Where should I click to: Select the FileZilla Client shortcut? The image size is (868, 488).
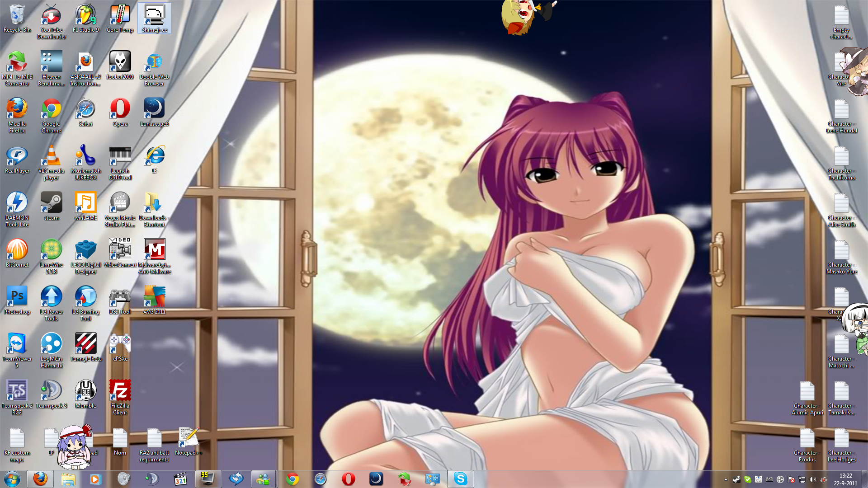(120, 397)
